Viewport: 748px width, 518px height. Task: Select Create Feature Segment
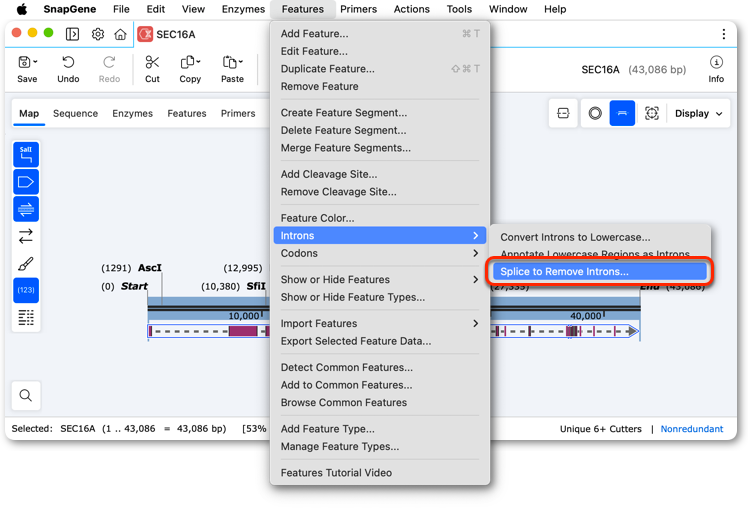coord(380,113)
